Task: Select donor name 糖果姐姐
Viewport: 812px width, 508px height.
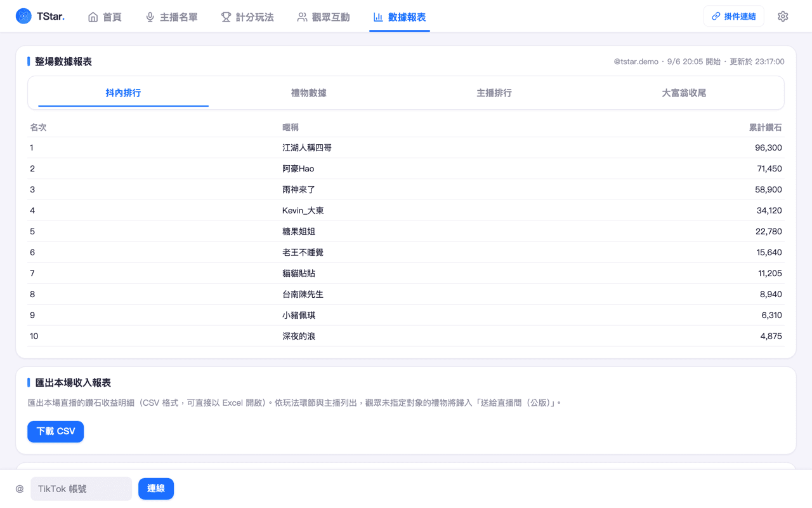Action: [299, 231]
